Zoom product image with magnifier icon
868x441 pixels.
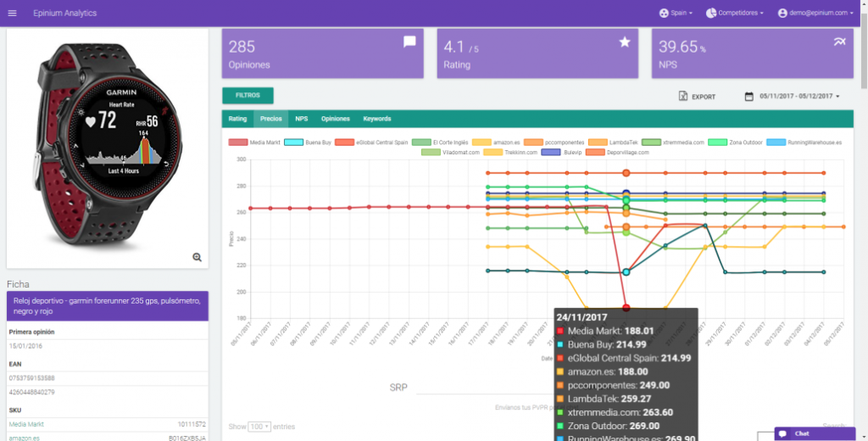click(x=197, y=257)
